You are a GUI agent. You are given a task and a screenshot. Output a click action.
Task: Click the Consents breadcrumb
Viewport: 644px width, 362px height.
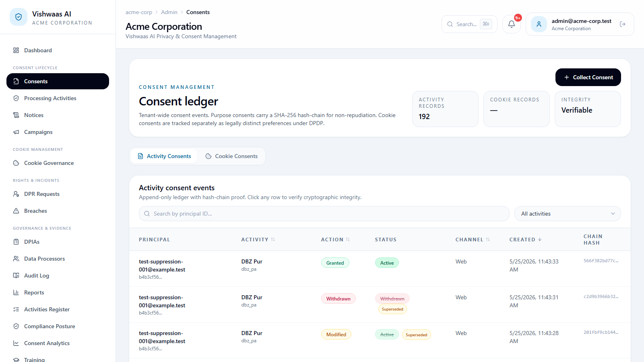[x=198, y=12]
